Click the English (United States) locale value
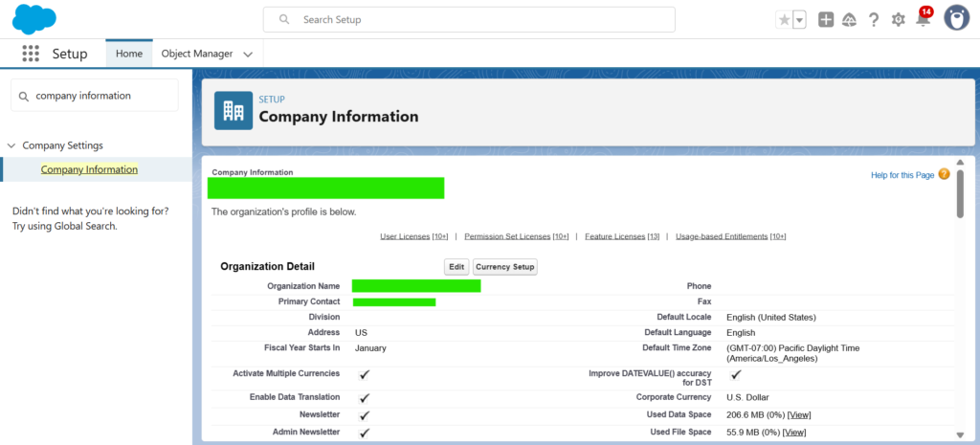The width and height of the screenshot is (980, 445). 771,318
